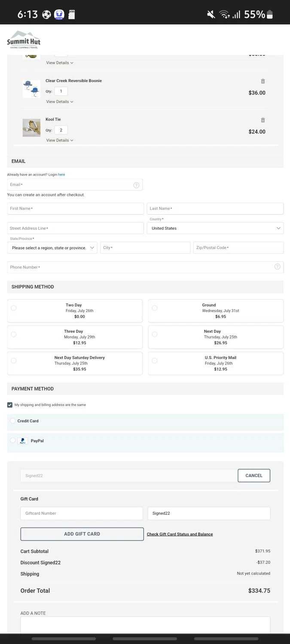Viewport: 290px width, 644px height.
Task: Delete Clear Creek Reversible Boonie with trash icon
Action: pyautogui.click(x=263, y=81)
